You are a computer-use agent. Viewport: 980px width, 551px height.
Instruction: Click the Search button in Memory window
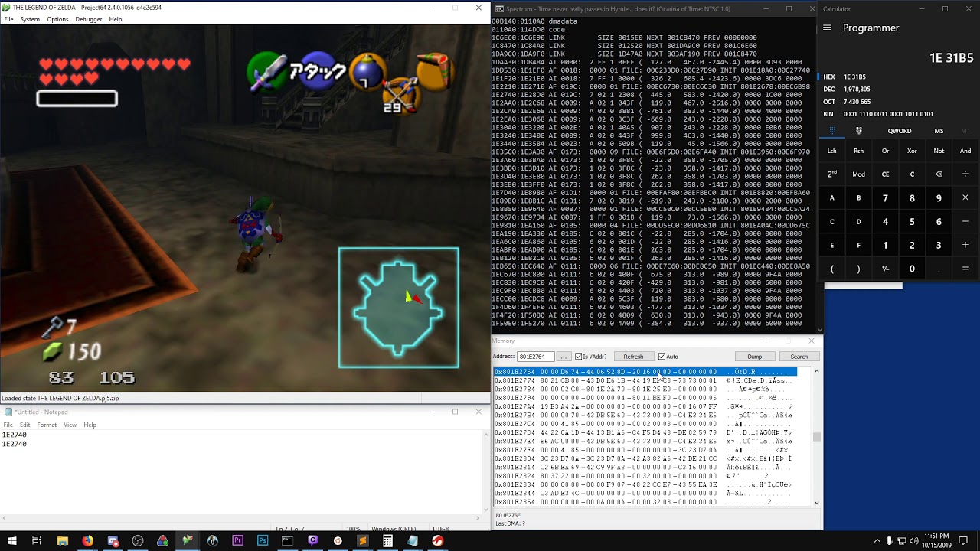click(799, 357)
